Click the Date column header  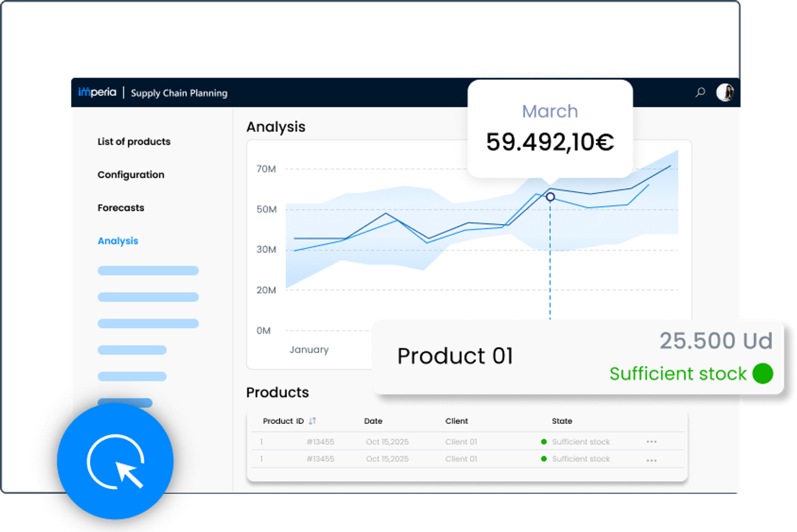[x=373, y=421]
